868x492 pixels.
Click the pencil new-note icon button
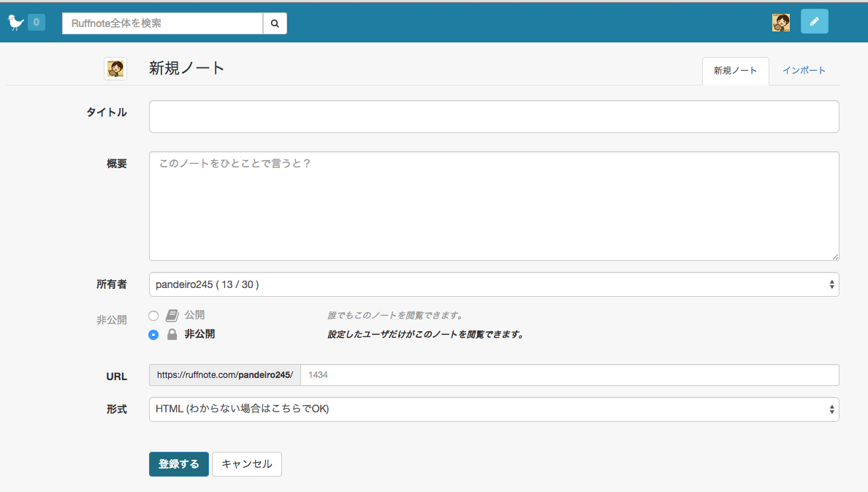point(814,22)
